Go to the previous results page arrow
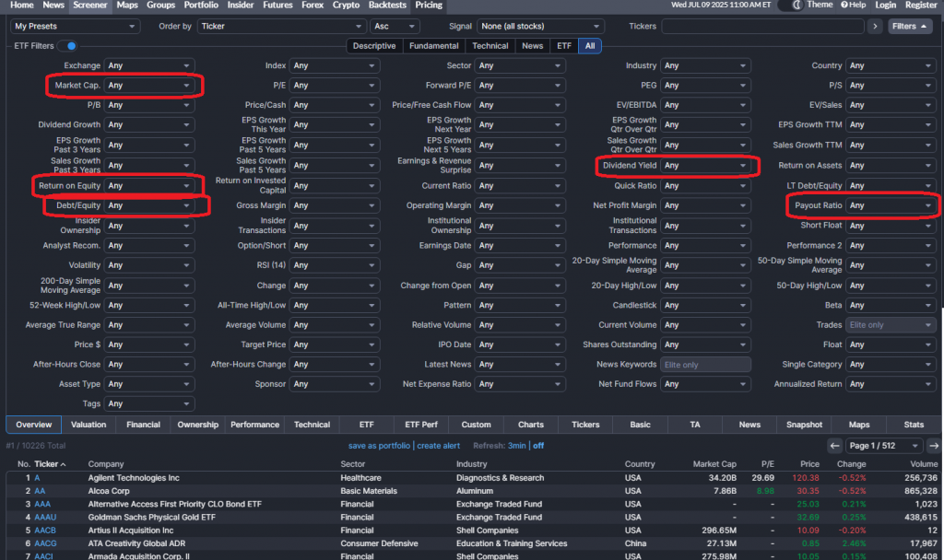Viewport: 944px width, 560px height. click(x=834, y=446)
